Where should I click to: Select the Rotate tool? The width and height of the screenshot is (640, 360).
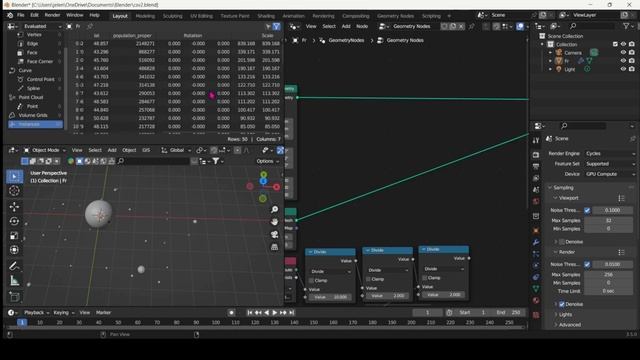(x=14, y=221)
